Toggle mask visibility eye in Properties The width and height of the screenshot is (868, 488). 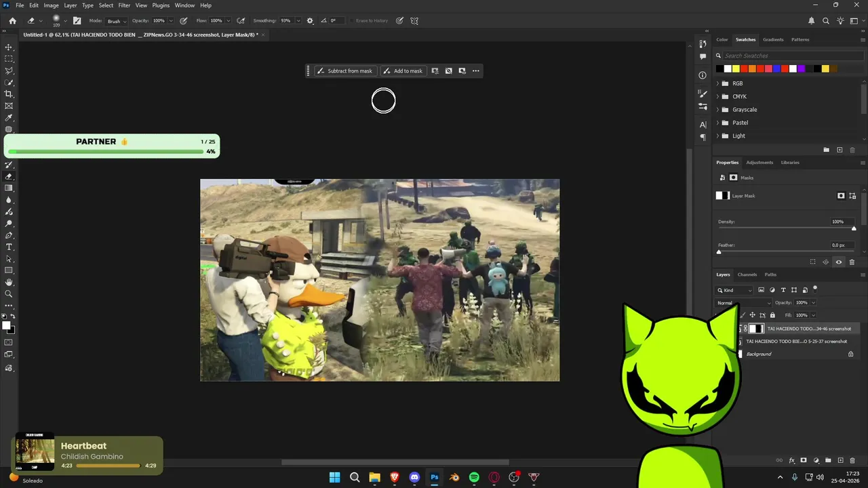[839, 262]
